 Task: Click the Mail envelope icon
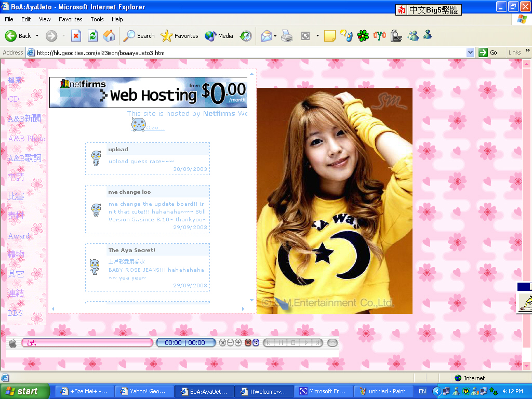pos(267,36)
